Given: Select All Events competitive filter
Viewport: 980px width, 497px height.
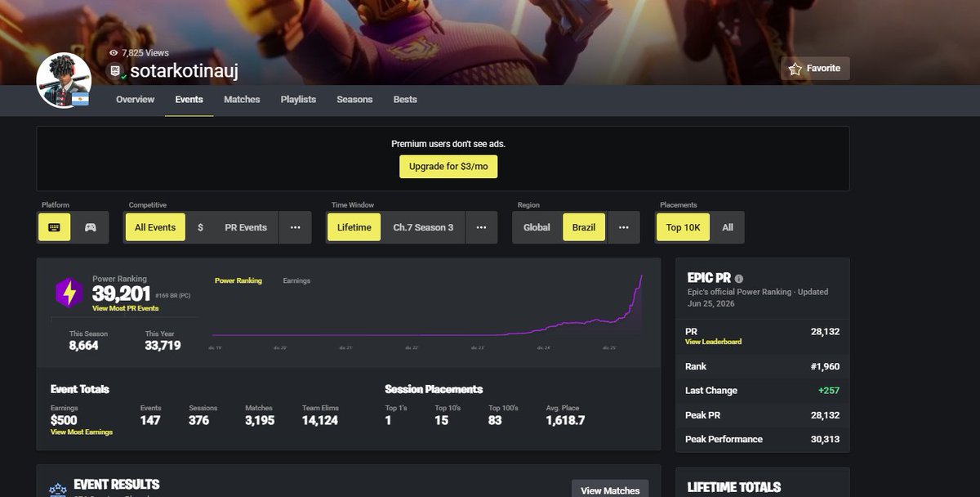Looking at the screenshot, I should pyautogui.click(x=155, y=227).
